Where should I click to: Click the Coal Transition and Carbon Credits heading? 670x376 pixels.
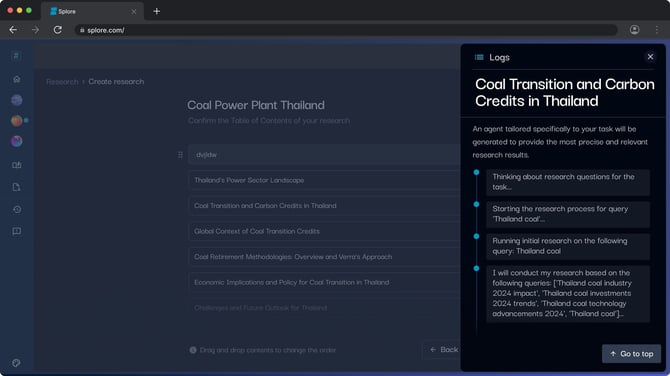(x=564, y=93)
